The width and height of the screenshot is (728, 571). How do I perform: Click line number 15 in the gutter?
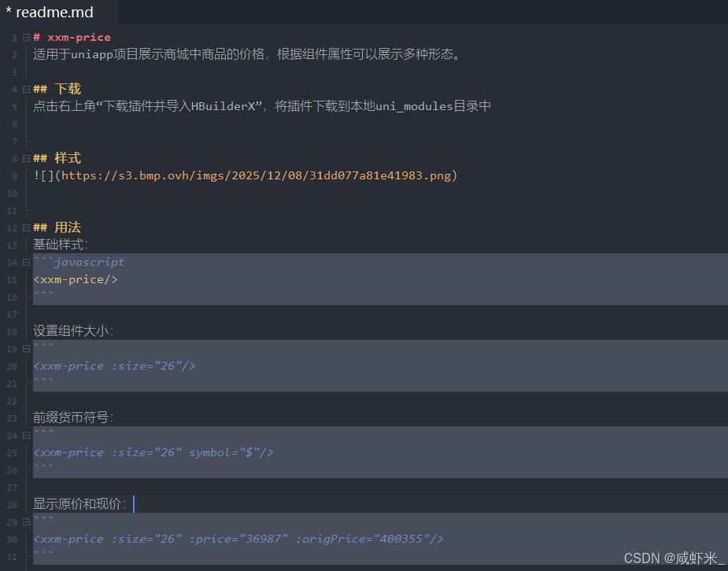click(12, 280)
